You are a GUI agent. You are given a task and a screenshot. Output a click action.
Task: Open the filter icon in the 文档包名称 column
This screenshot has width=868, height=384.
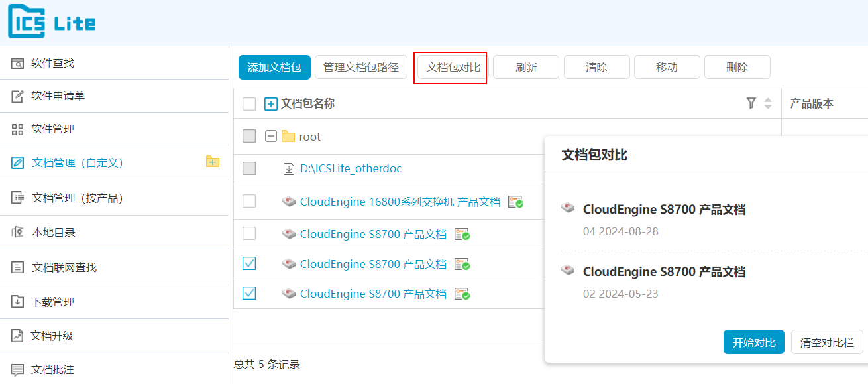[751, 103]
